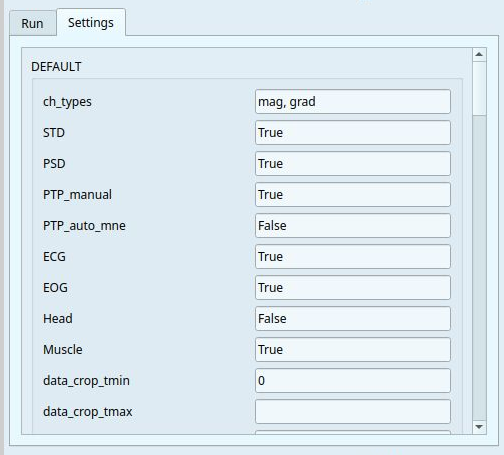
Task: Edit the STD value field
Action: (353, 132)
